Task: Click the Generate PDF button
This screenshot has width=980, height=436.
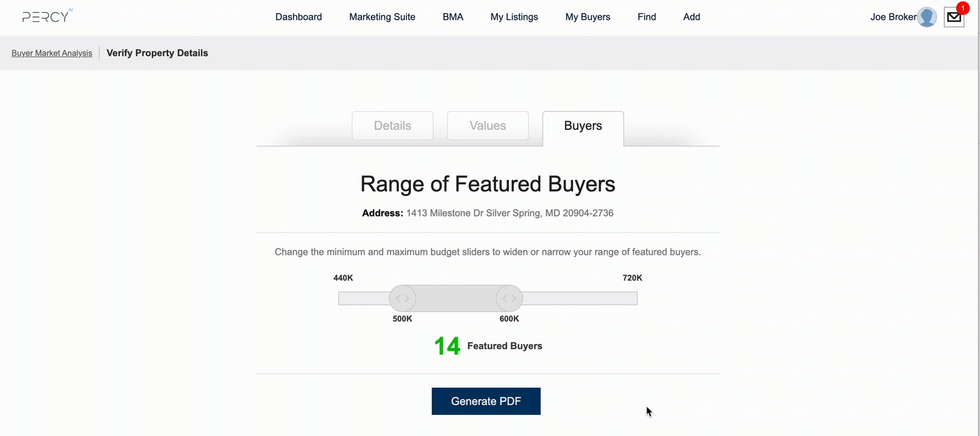Action: point(486,401)
